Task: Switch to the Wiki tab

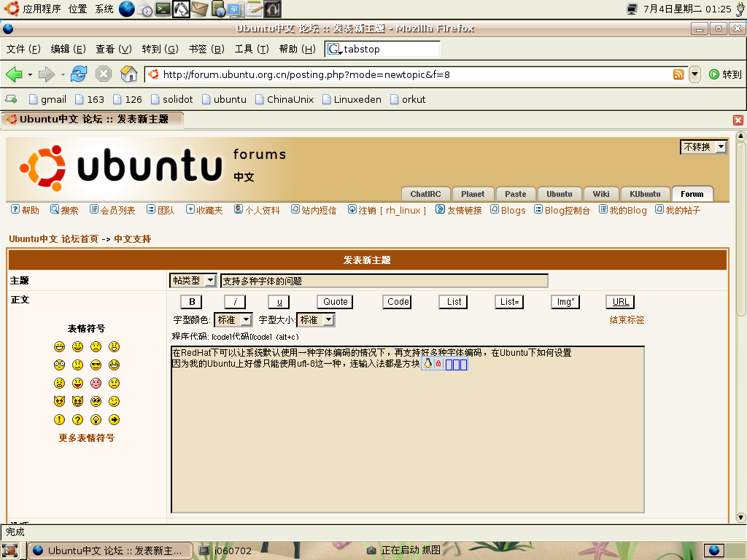Action: (x=601, y=194)
